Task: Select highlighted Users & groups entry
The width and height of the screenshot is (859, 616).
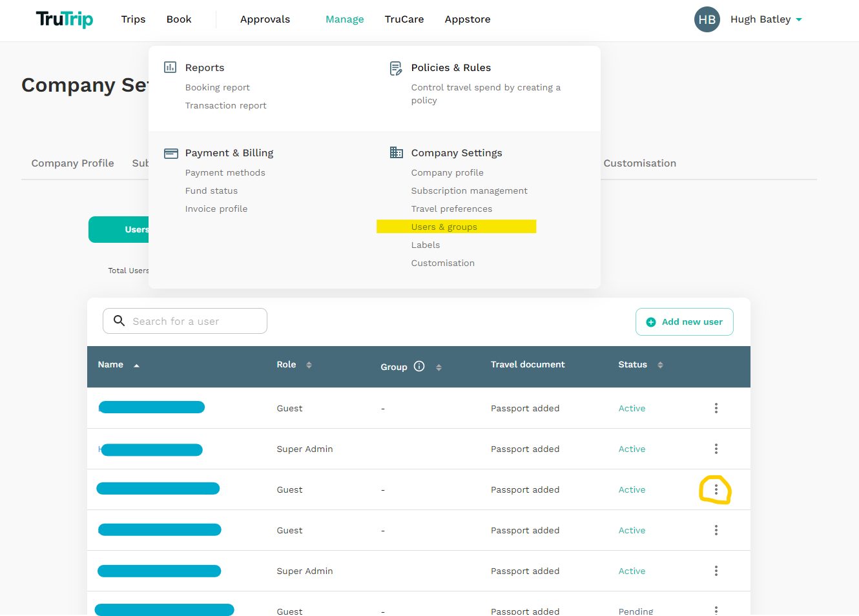Action: point(456,227)
